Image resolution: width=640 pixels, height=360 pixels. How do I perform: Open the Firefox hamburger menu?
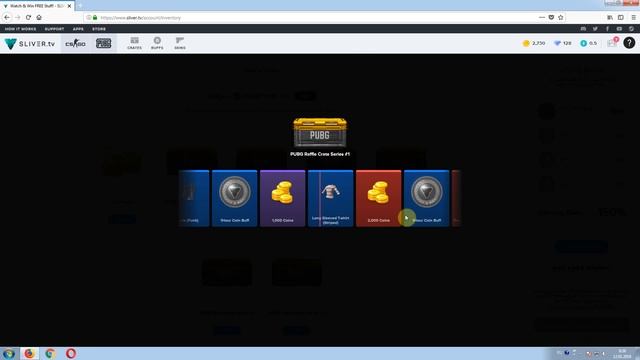pos(633,18)
